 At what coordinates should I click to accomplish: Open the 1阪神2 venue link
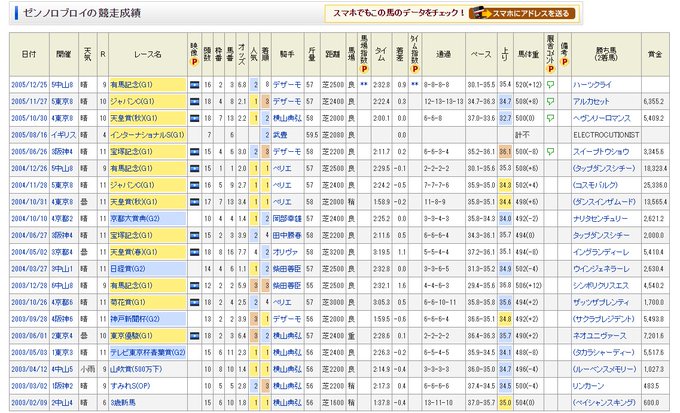pos(62,386)
